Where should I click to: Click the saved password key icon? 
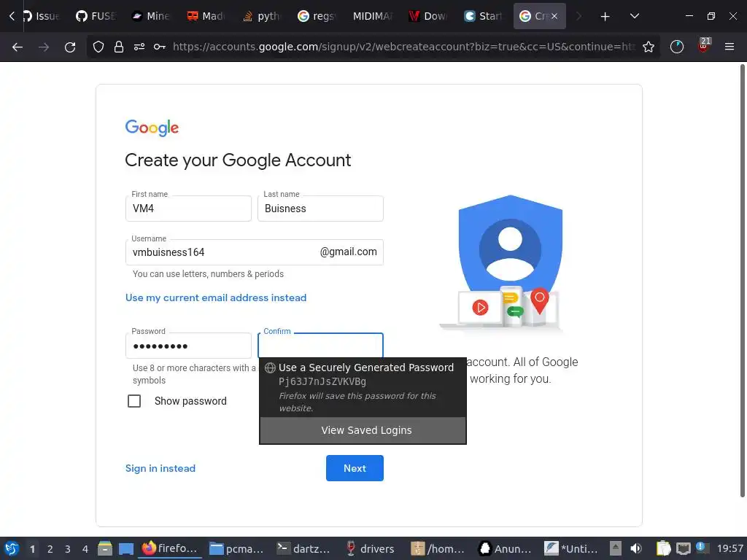pyautogui.click(x=160, y=47)
